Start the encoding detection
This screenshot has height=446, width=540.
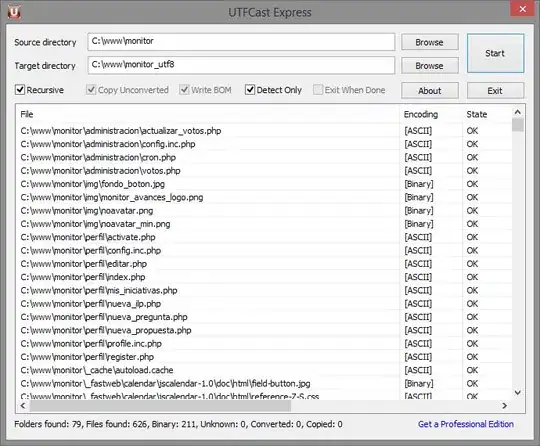(x=495, y=53)
